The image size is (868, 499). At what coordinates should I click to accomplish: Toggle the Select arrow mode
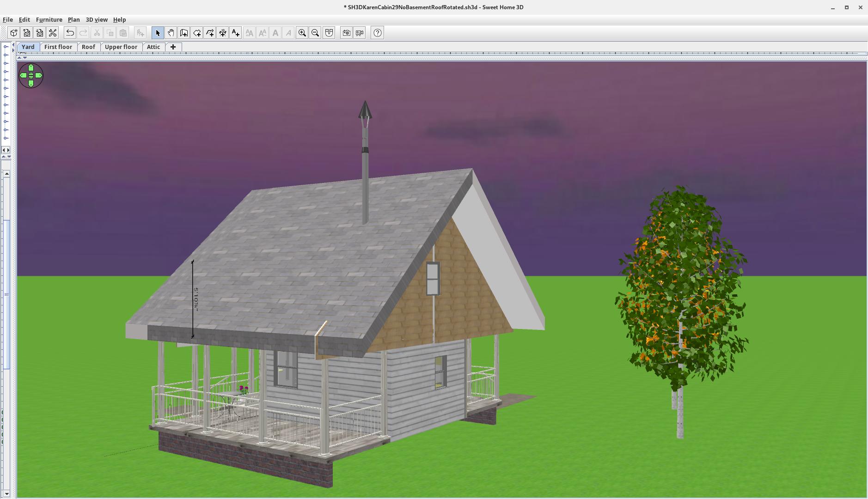coord(158,33)
